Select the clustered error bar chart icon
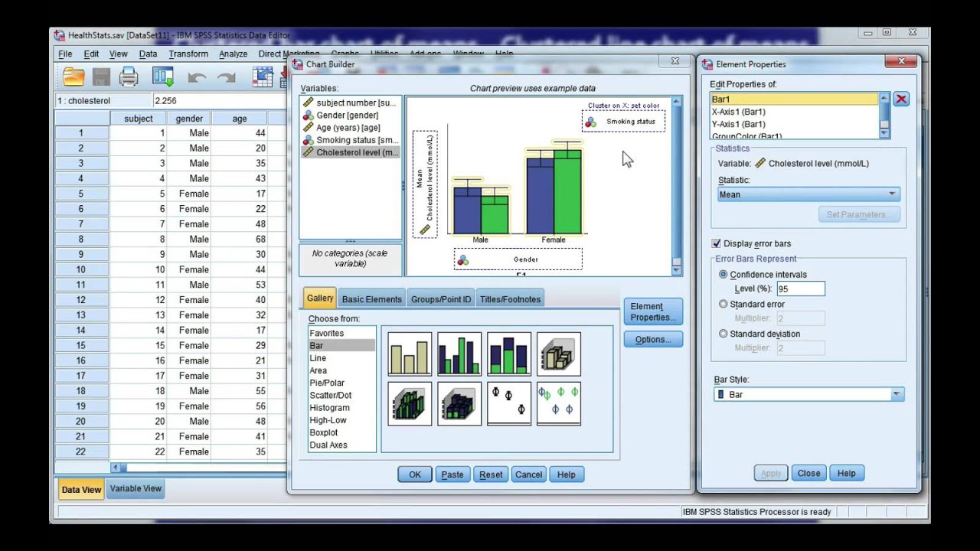The width and height of the screenshot is (980, 551). click(x=559, y=403)
